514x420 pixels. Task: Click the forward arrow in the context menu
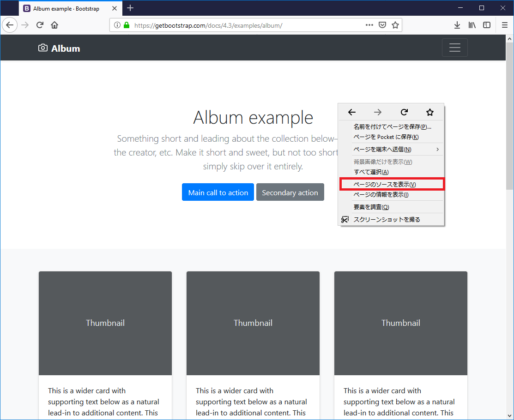[x=377, y=112]
